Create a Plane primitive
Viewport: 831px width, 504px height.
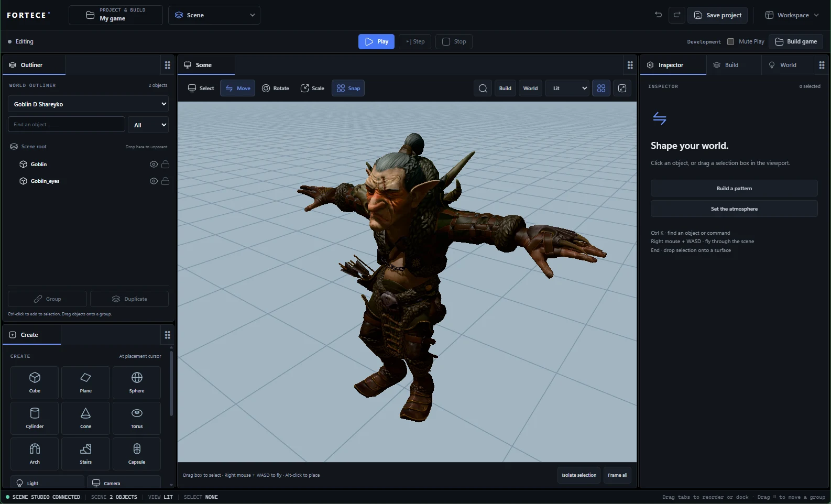click(x=85, y=382)
